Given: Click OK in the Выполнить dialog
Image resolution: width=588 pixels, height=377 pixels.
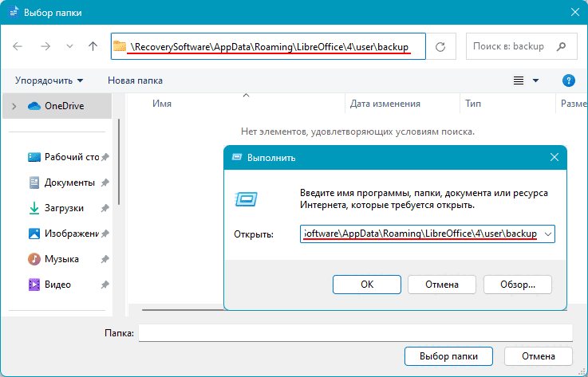Looking at the screenshot, I should tap(367, 285).
